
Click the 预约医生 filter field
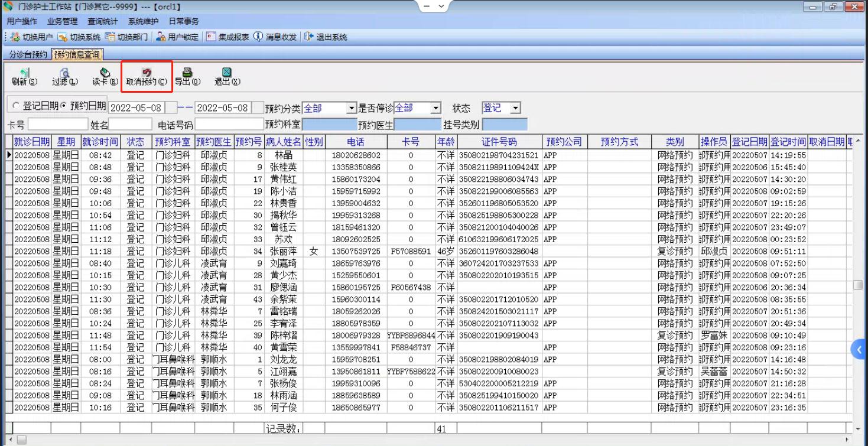[x=418, y=125]
